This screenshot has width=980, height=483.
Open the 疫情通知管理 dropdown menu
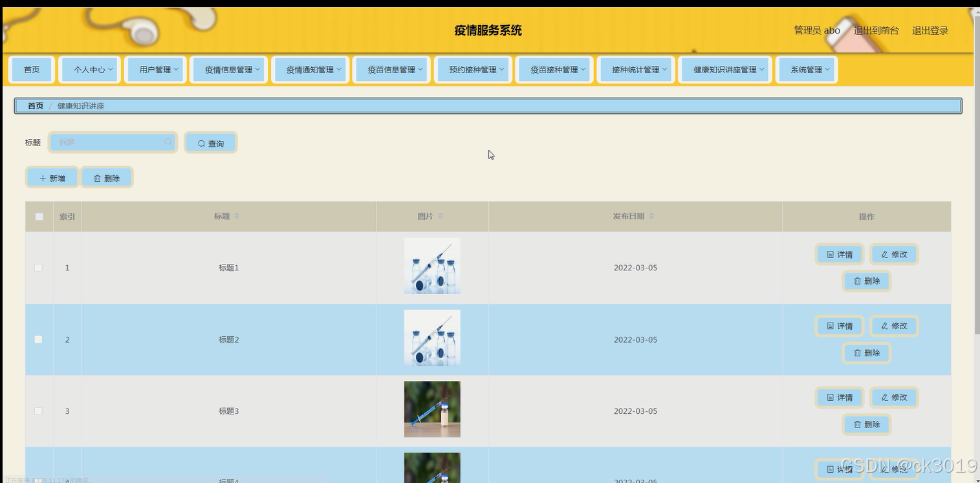point(310,70)
